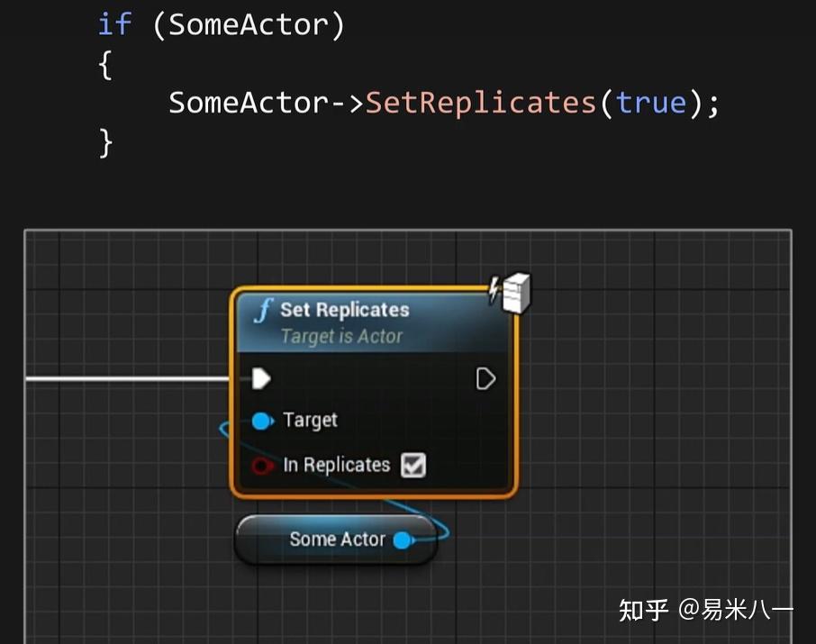Screen dimensions: 816x644
Task: Click the output execution pin of Set Replicates
Action: 485,378
